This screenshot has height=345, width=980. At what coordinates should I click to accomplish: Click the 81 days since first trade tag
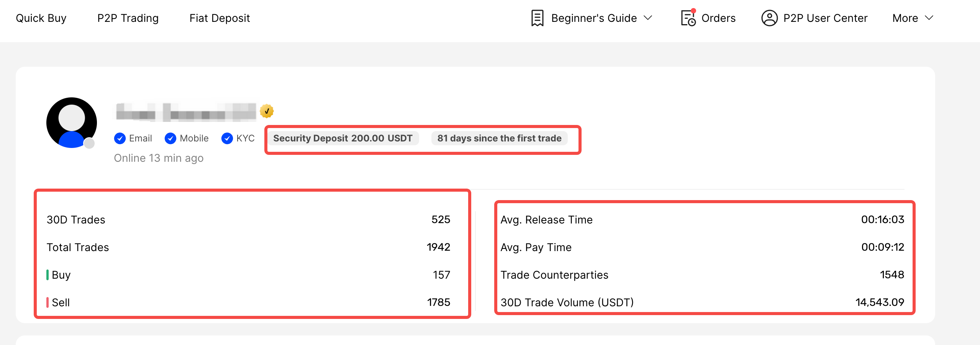click(x=499, y=138)
